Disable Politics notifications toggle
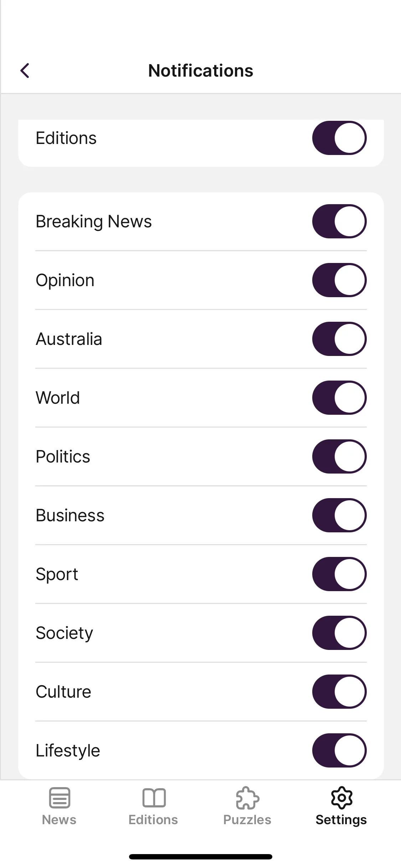The image size is (401, 868). point(339,456)
